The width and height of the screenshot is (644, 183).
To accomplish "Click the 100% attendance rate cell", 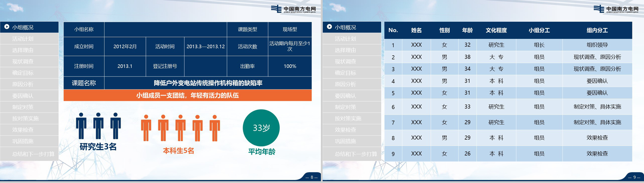I will click(290, 66).
